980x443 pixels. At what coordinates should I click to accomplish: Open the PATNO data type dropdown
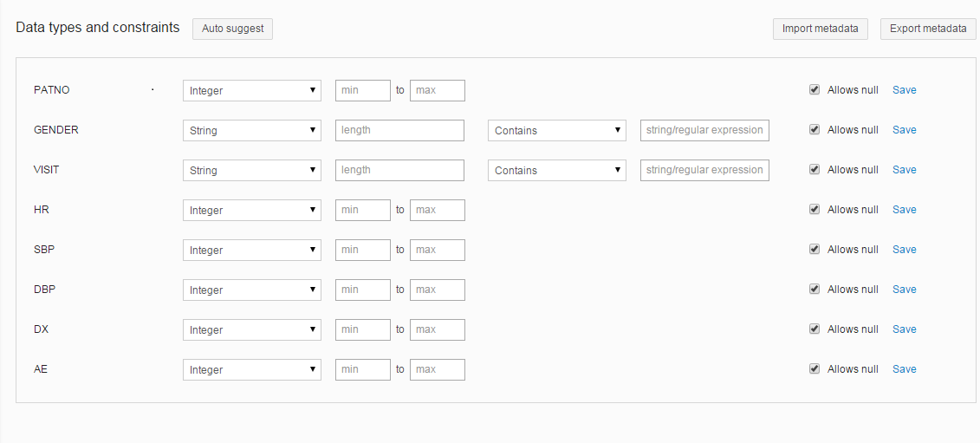tap(251, 90)
